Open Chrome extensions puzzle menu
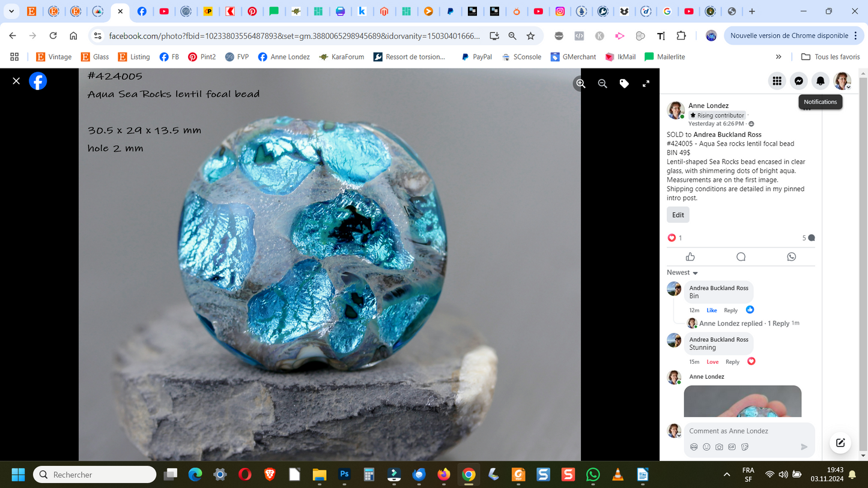 [681, 36]
